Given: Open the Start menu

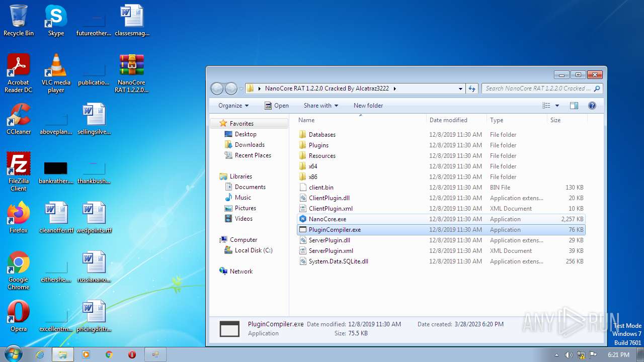Looking at the screenshot, I should pyautogui.click(x=13, y=354).
